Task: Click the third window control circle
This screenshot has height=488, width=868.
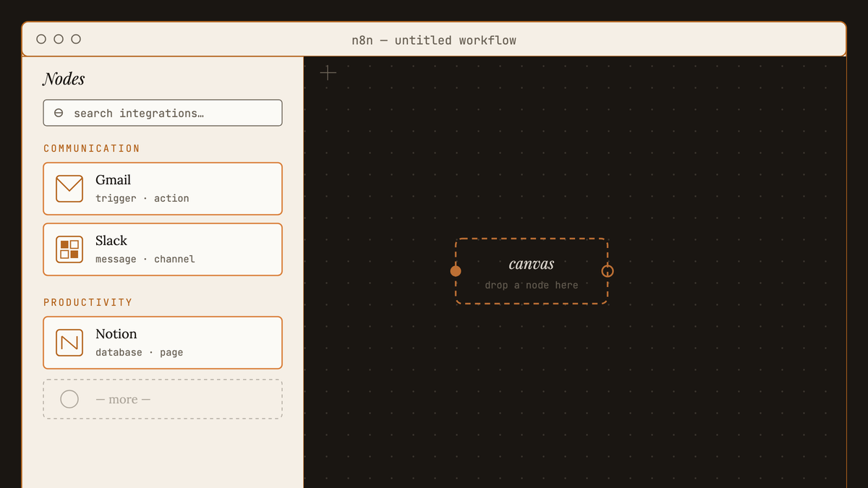Action: click(x=76, y=39)
